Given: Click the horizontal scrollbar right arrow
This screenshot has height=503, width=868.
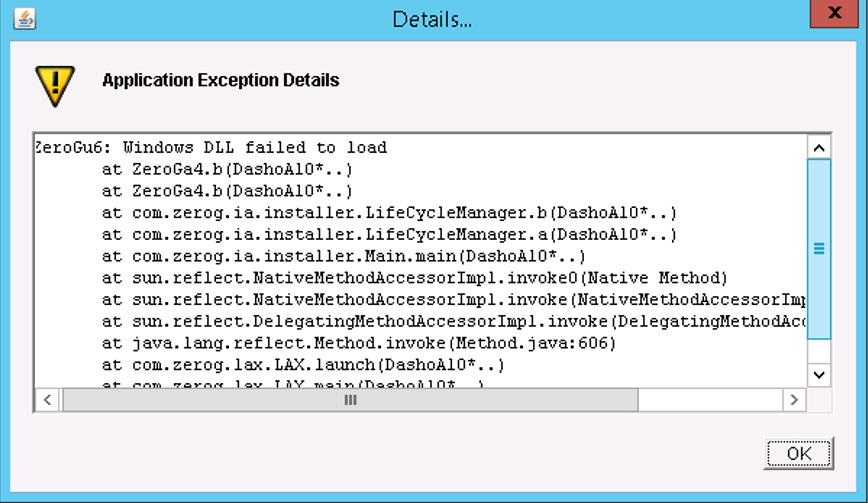Looking at the screenshot, I should (793, 399).
